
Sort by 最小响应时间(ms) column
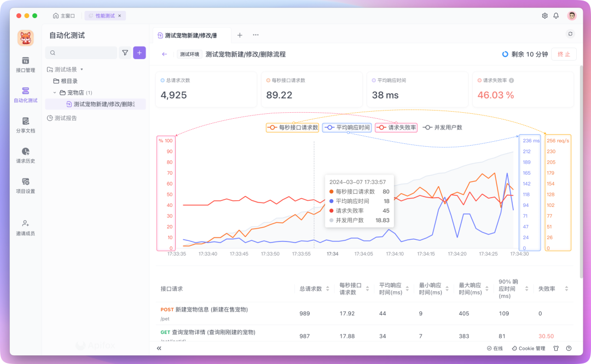coord(447,288)
